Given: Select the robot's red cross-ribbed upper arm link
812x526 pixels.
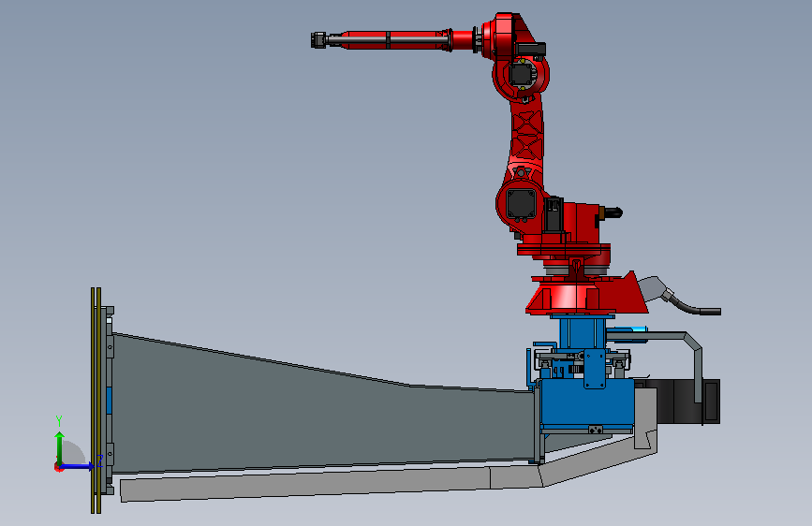Looking at the screenshot, I should pos(527,135).
